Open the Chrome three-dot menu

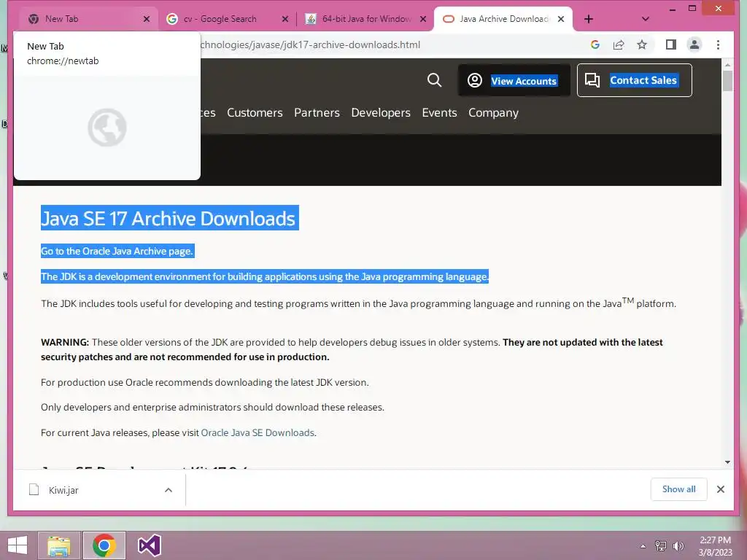click(718, 44)
